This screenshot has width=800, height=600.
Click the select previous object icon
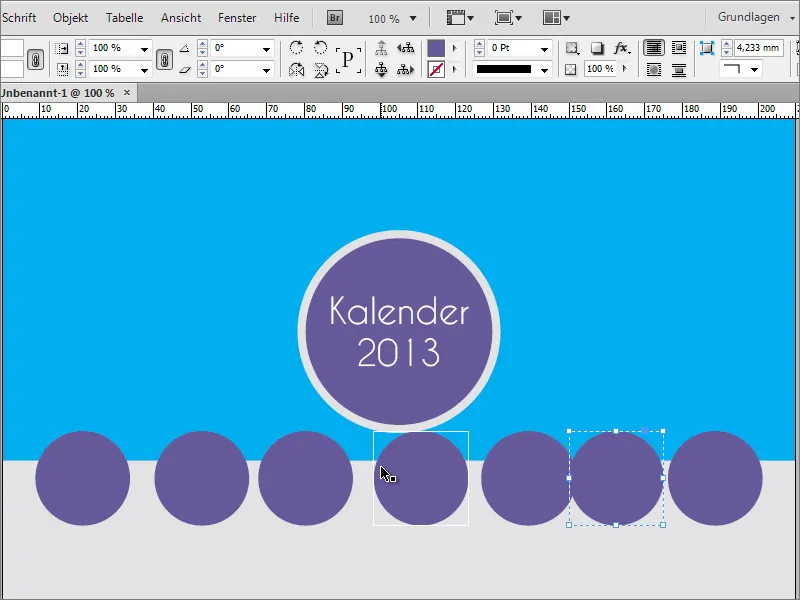click(406, 48)
